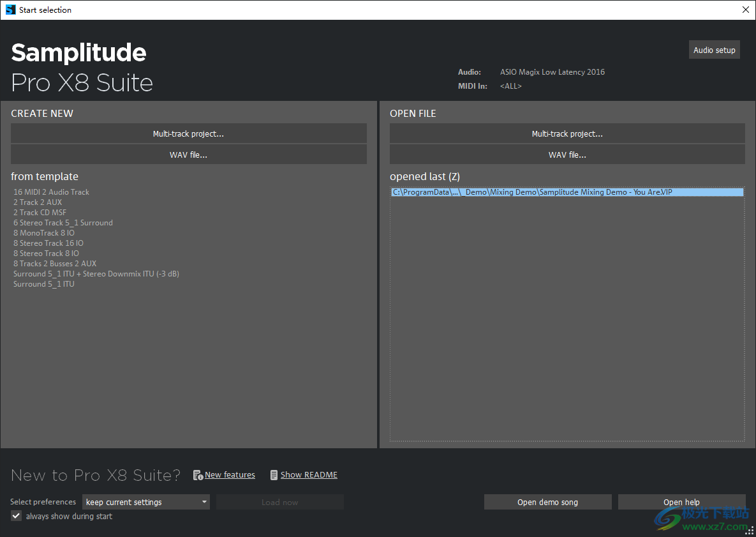Select recent Samplitude Mixing Demo VIP file

tap(567, 192)
